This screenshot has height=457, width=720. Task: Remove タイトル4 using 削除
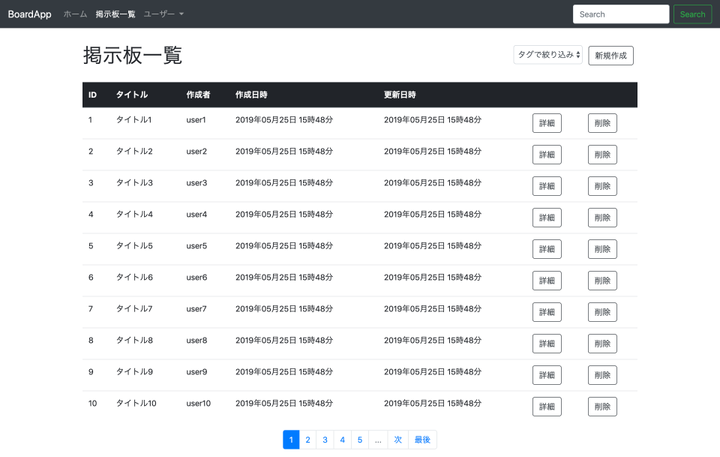[x=602, y=218]
